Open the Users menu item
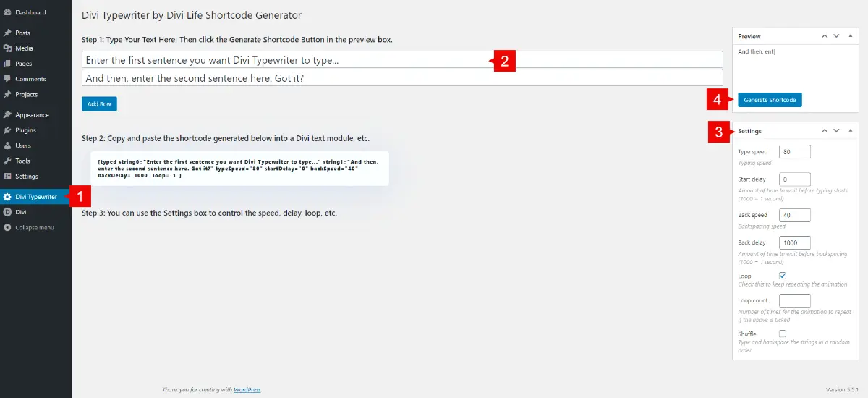Viewport: 868px width, 398px height. (23, 145)
